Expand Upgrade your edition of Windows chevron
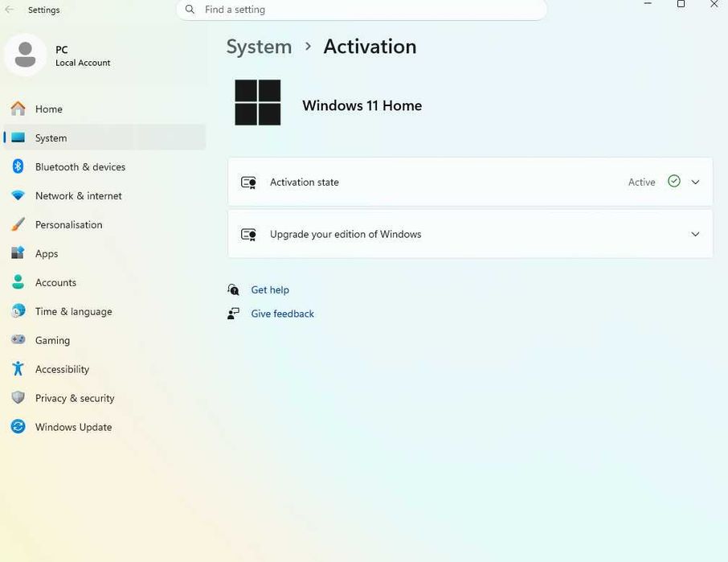The height and width of the screenshot is (562, 728). coord(695,234)
